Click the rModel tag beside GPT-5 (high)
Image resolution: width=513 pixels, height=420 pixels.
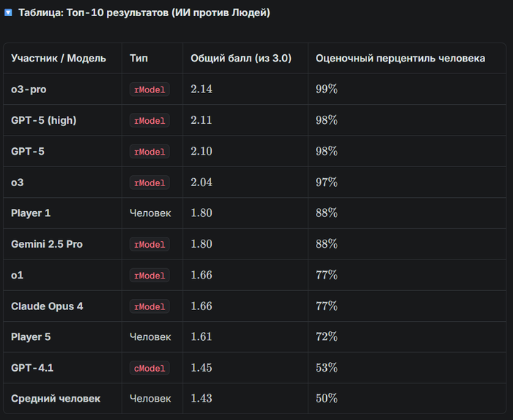149,120
